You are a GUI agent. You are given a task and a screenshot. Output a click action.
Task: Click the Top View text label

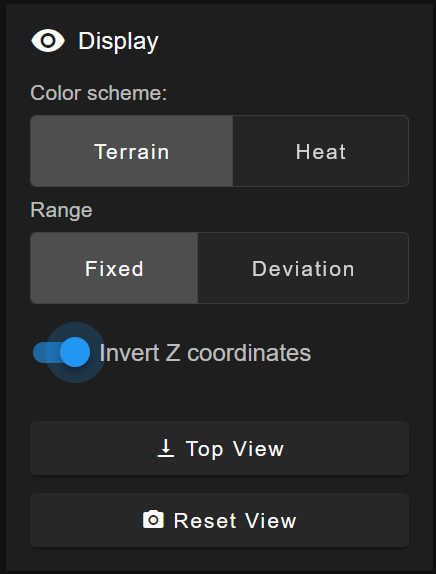click(x=235, y=449)
